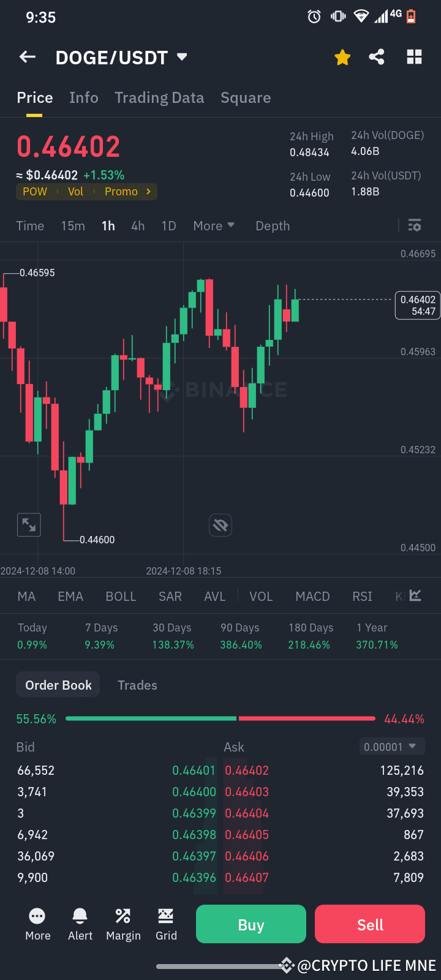Go back with the arrow icon
Viewport: 441px width, 980px height.
[27, 56]
